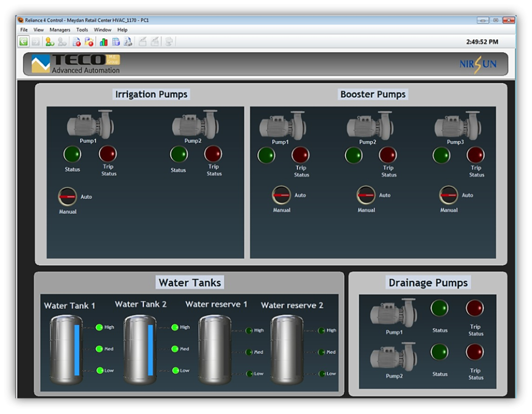Click the Water reserve 2 tank image
This screenshot has width=532, height=414.
287,349
